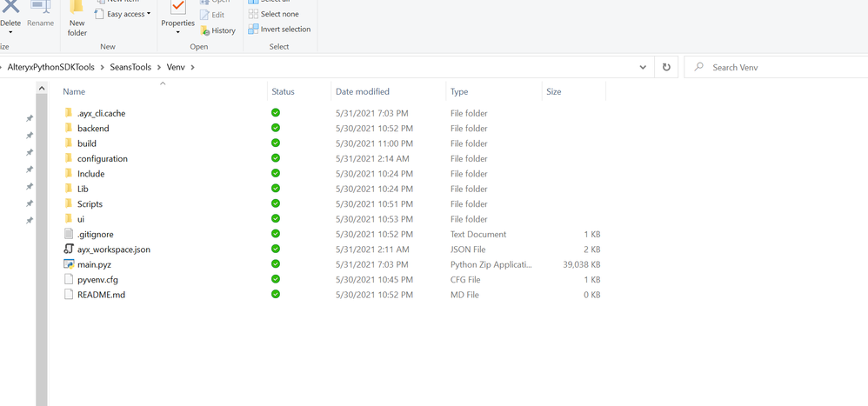Screen dimensions: 868x406
Task: Click the refresh button beside address bar
Action: 666,67
